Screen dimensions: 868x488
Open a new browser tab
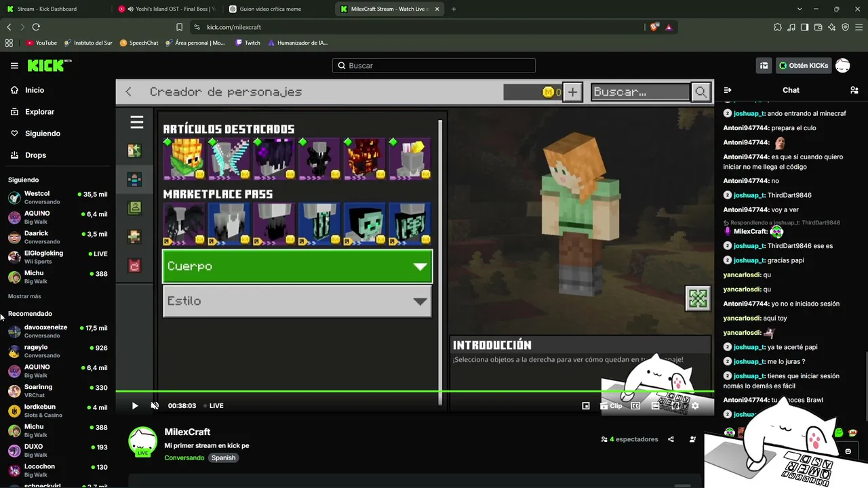(x=454, y=9)
